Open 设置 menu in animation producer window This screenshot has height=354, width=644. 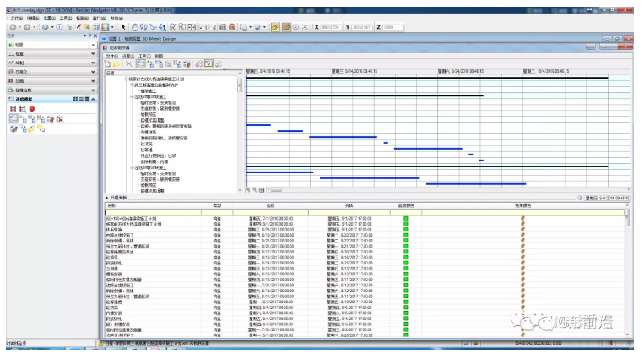pos(128,56)
